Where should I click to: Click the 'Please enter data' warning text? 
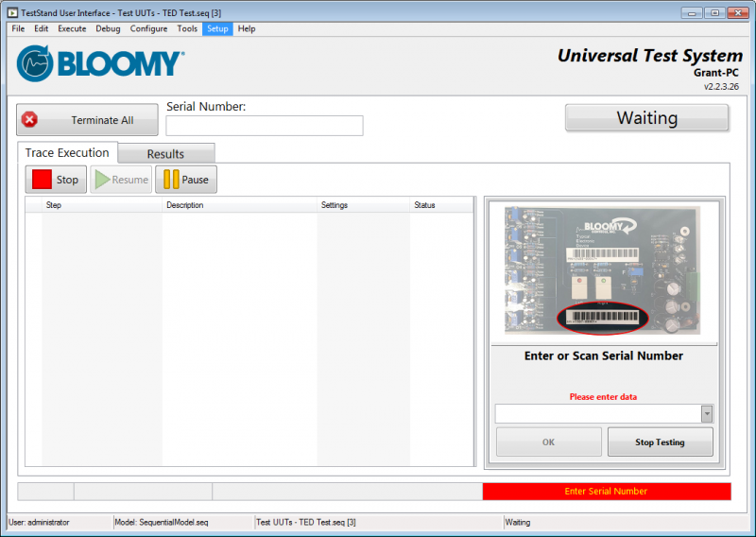(x=603, y=396)
